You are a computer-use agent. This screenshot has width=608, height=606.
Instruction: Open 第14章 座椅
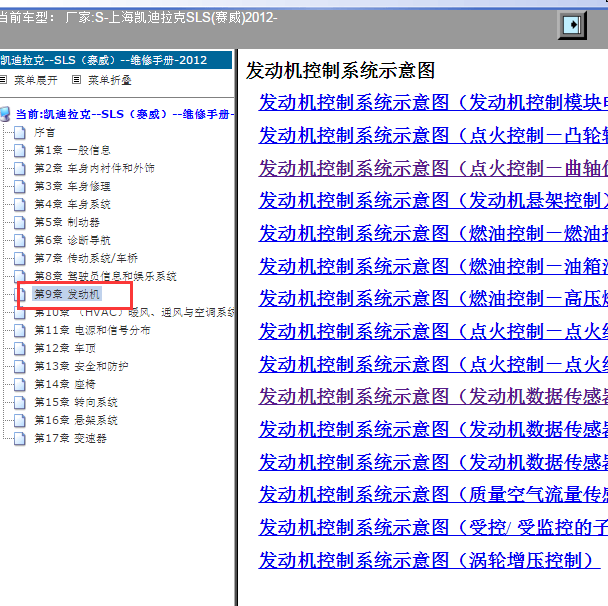click(65, 385)
